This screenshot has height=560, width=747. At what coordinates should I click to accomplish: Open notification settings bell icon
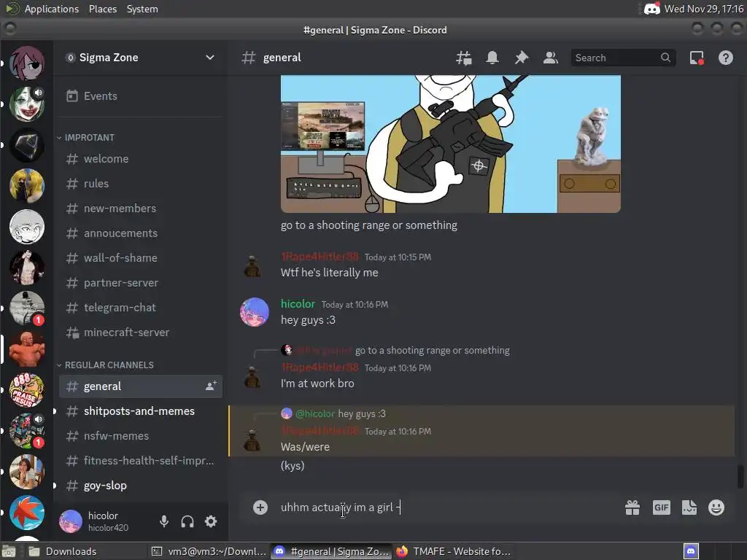tap(492, 58)
